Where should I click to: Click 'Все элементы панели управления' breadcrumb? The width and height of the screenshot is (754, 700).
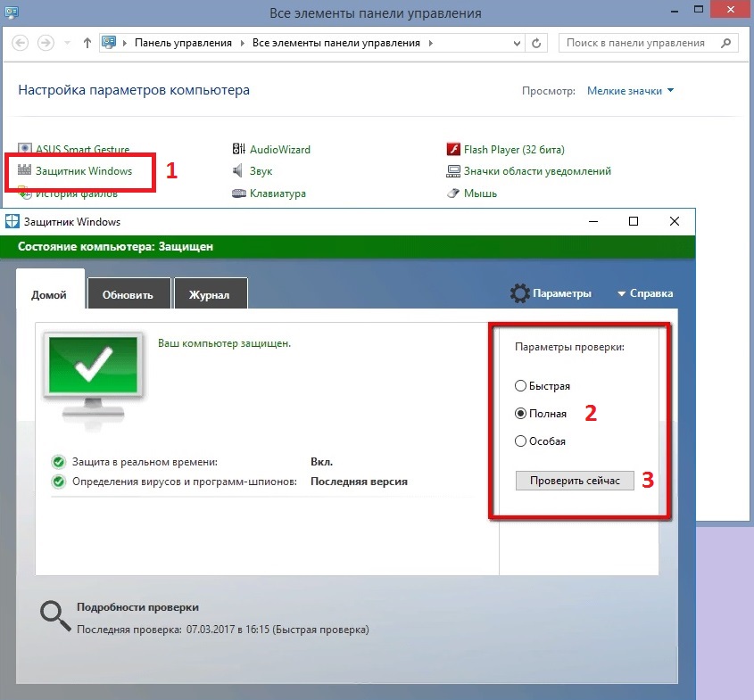pyautogui.click(x=336, y=43)
